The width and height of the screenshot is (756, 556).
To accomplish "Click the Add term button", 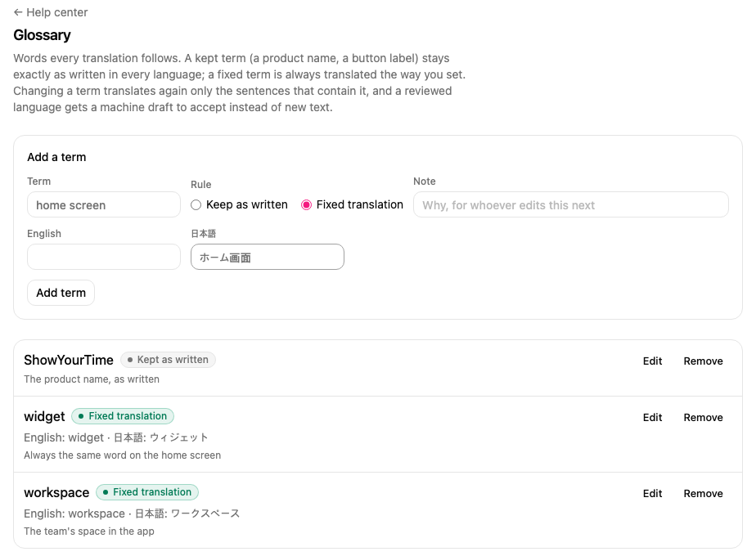I will pyautogui.click(x=61, y=293).
